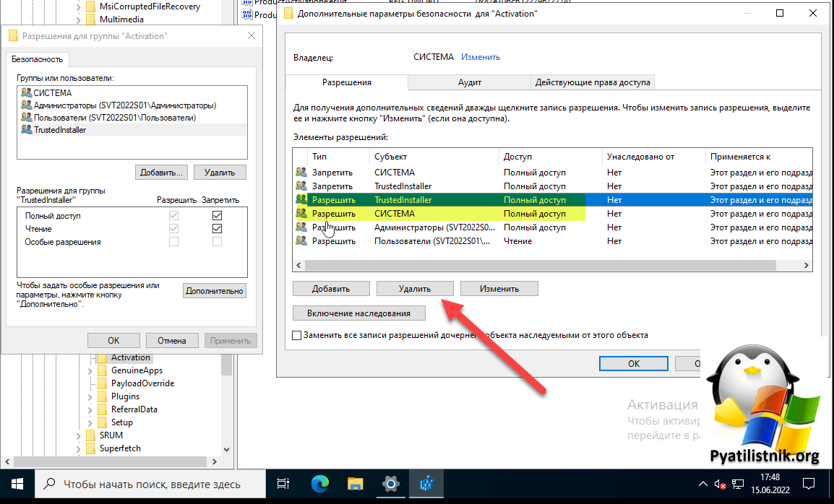Click the Изменить owner link
Viewport: 834px width, 504px height.
(x=481, y=57)
